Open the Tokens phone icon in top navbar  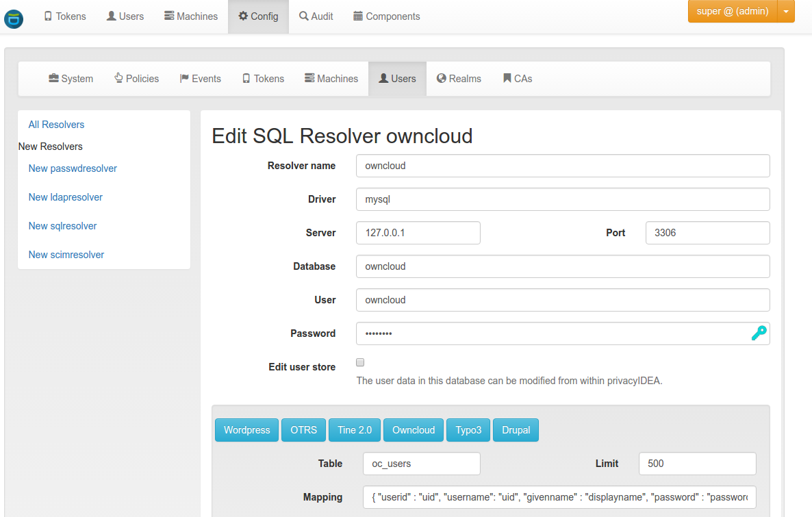48,16
